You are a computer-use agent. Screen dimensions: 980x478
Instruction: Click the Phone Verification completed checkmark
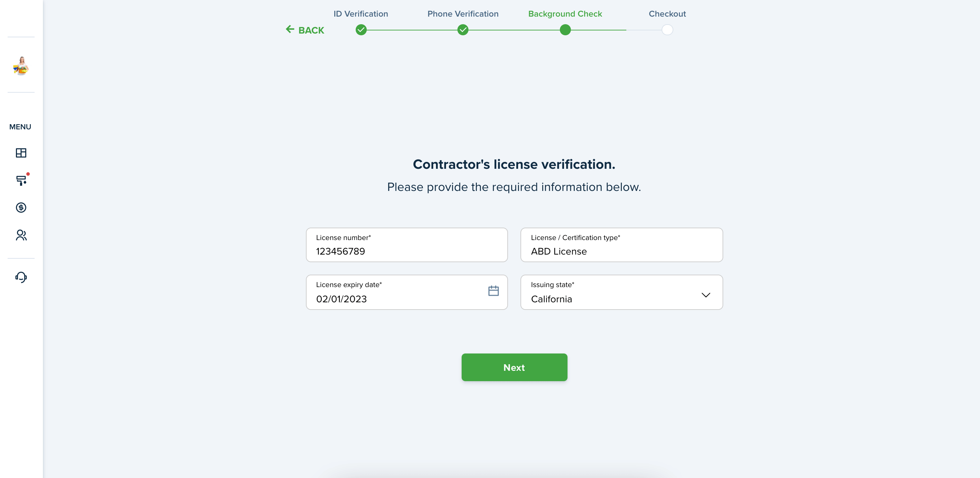[463, 30]
